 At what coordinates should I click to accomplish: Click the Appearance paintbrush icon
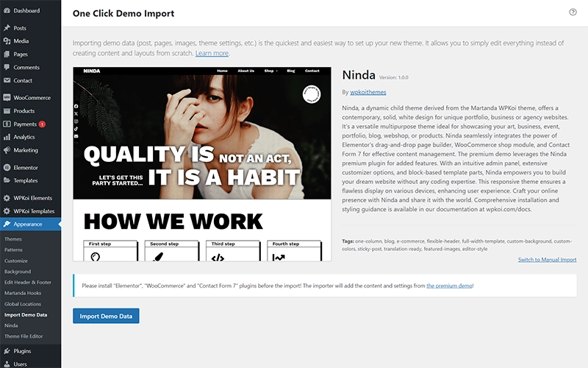[7, 224]
